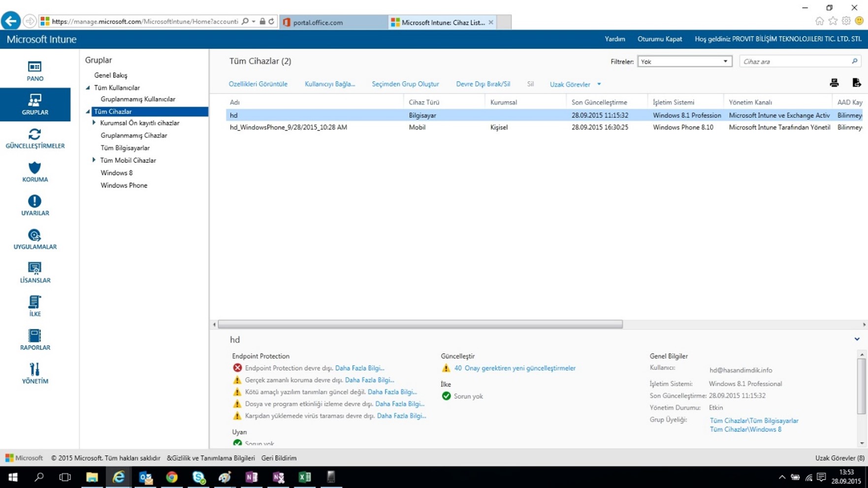The image size is (868, 488).
Task: Collapse the Tüm Kullanıcılar tree node
Action: 88,88
